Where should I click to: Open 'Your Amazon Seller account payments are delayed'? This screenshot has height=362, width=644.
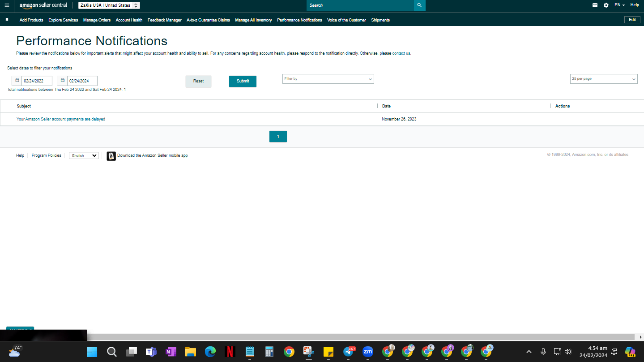(x=61, y=119)
